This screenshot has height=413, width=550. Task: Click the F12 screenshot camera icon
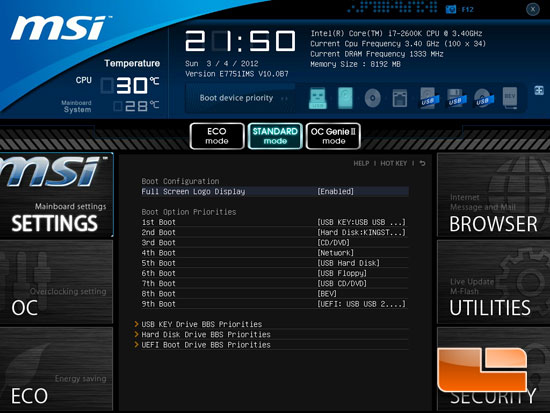pos(451,9)
